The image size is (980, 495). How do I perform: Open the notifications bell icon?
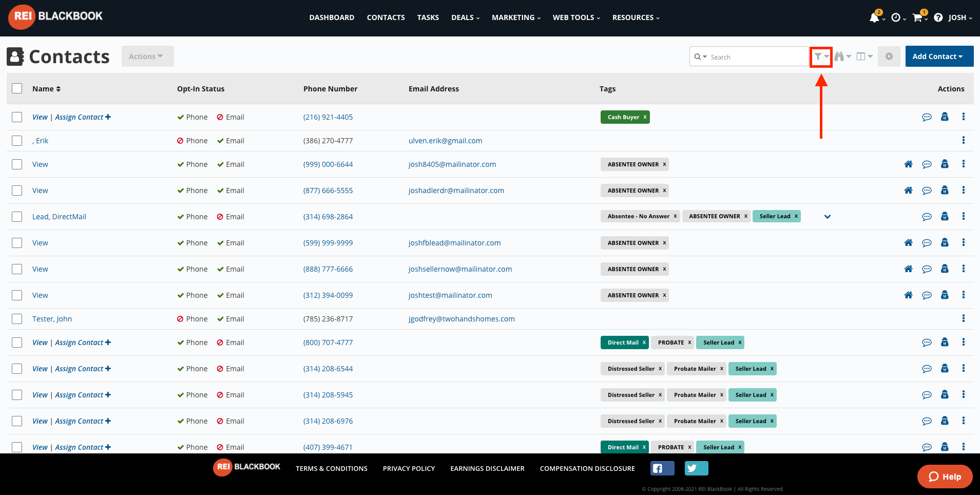coord(876,17)
